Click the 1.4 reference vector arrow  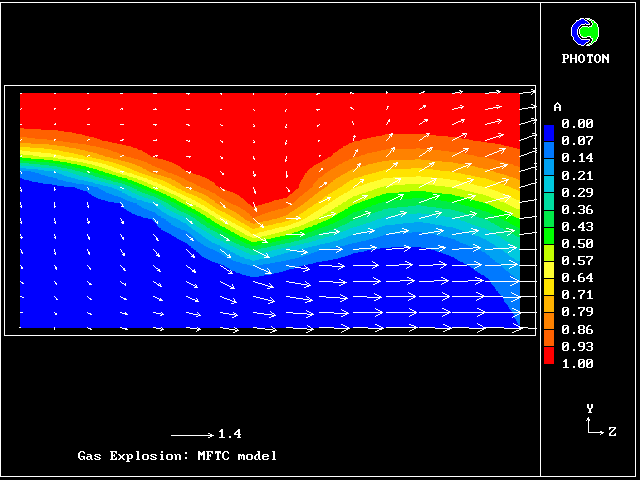191,435
